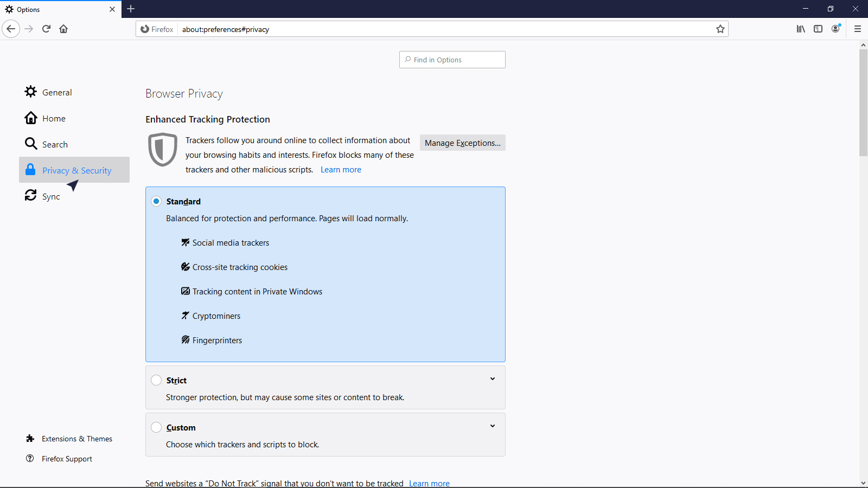
Task: Select the Strict protection radio button
Action: (156, 380)
